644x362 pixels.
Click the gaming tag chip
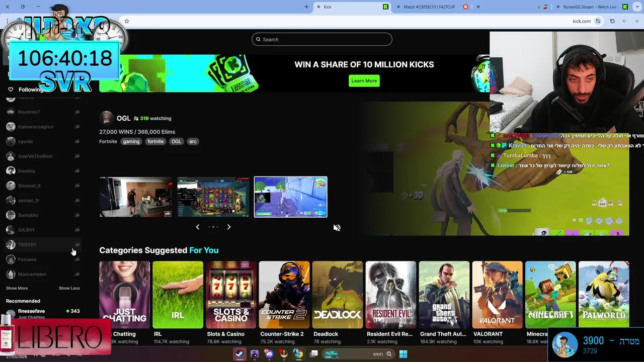pyautogui.click(x=131, y=141)
